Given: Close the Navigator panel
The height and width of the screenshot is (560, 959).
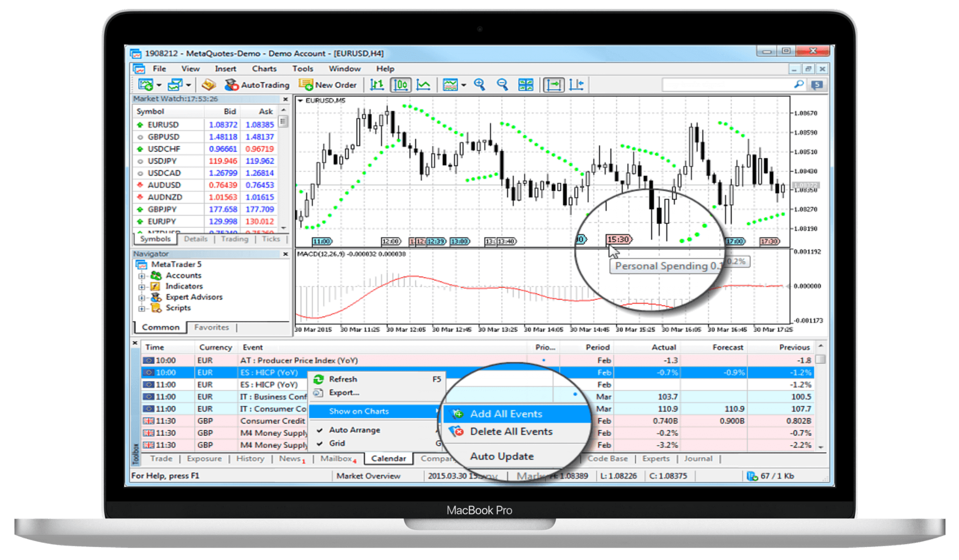Looking at the screenshot, I should 285,254.
